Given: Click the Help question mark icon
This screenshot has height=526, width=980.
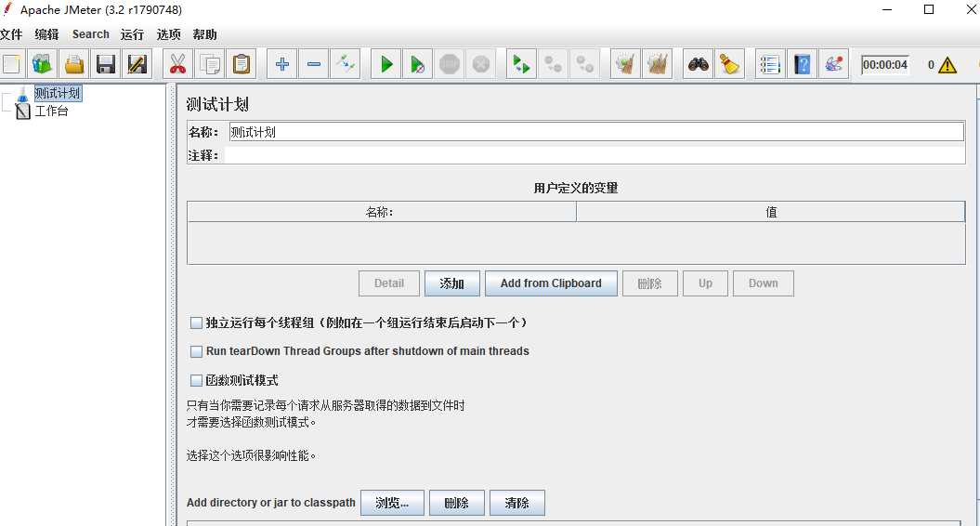Looking at the screenshot, I should 802,64.
